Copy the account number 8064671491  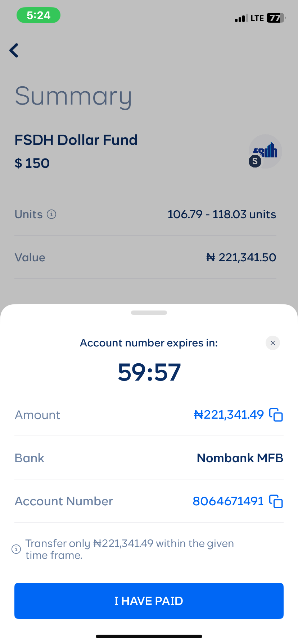pyautogui.click(x=276, y=501)
